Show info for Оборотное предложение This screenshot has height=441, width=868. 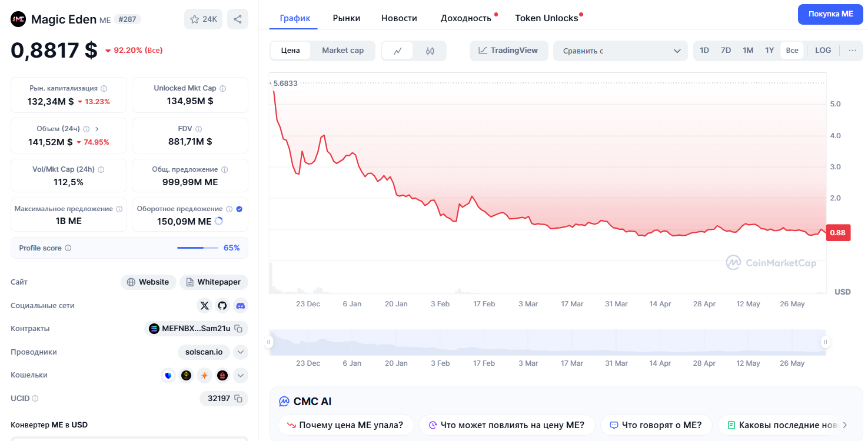pos(229,209)
